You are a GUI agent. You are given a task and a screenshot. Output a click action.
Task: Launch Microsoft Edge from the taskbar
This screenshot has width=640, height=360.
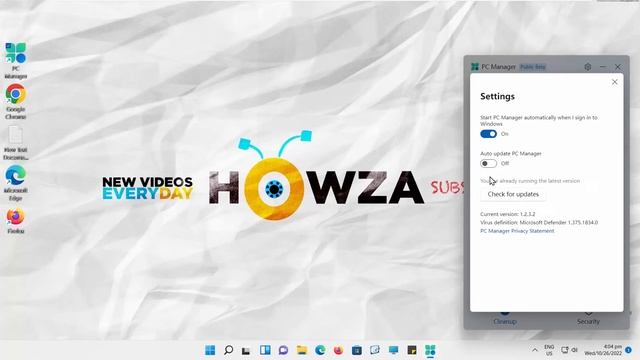pos(320,350)
